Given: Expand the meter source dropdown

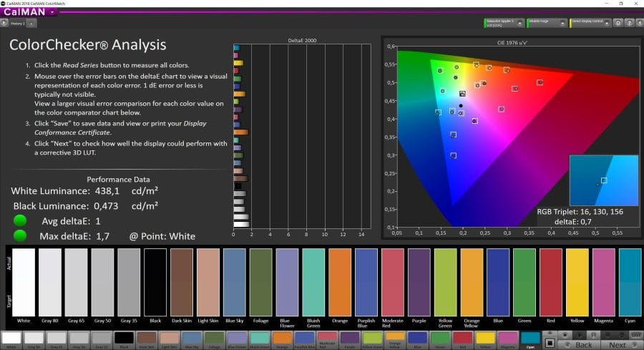Looking at the screenshot, I should (519, 23).
